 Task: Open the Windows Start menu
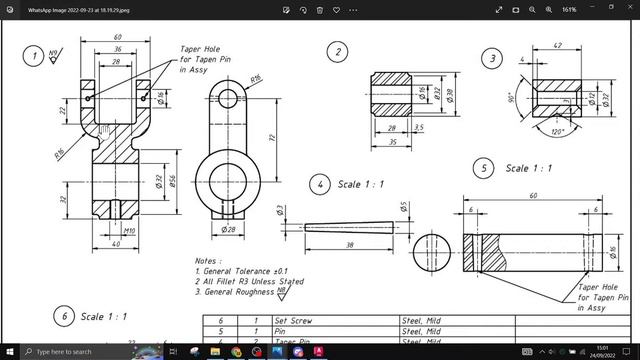tap(10, 351)
